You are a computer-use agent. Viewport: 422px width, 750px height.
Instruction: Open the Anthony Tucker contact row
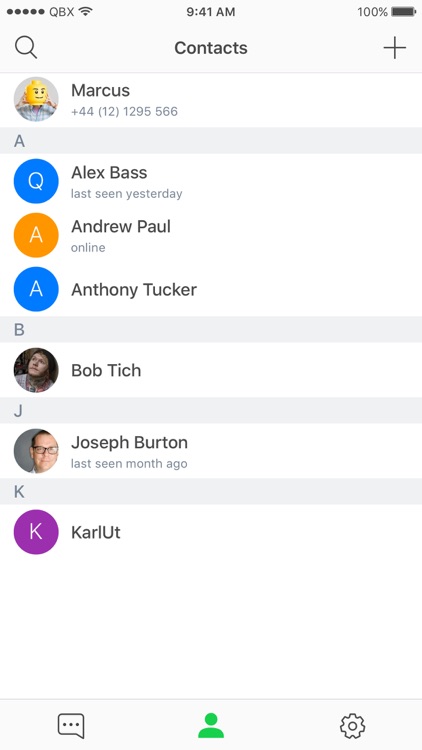click(211, 289)
